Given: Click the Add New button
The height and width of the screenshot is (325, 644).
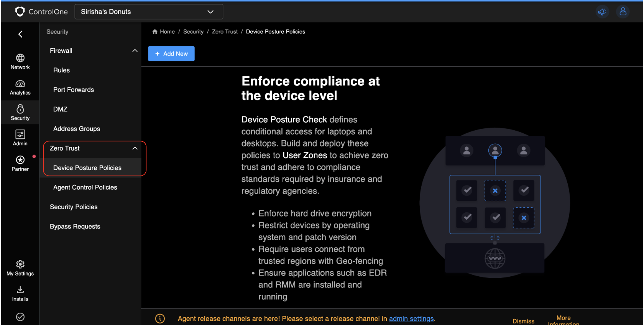Looking at the screenshot, I should coord(171,54).
